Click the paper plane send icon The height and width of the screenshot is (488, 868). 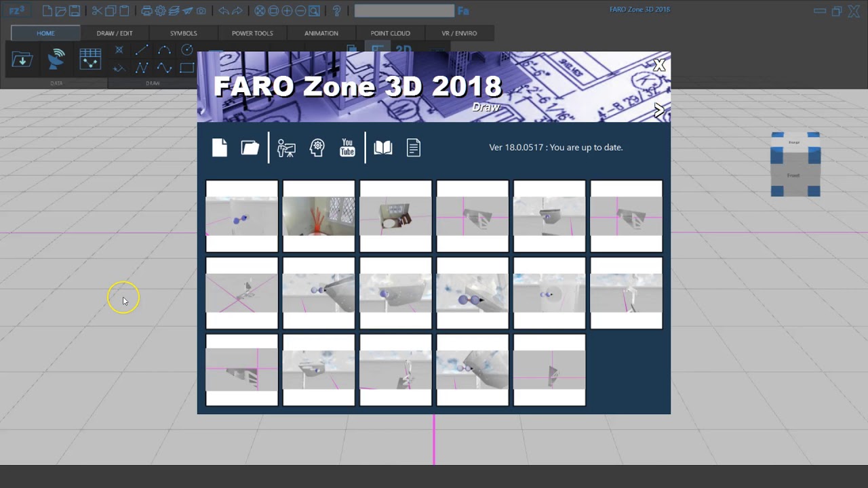click(x=187, y=11)
